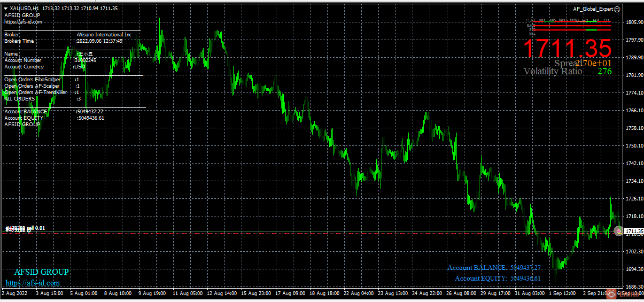The width and height of the screenshot is (644, 302).
Task: Click 1726.10 on the price scale
Action: point(633,199)
